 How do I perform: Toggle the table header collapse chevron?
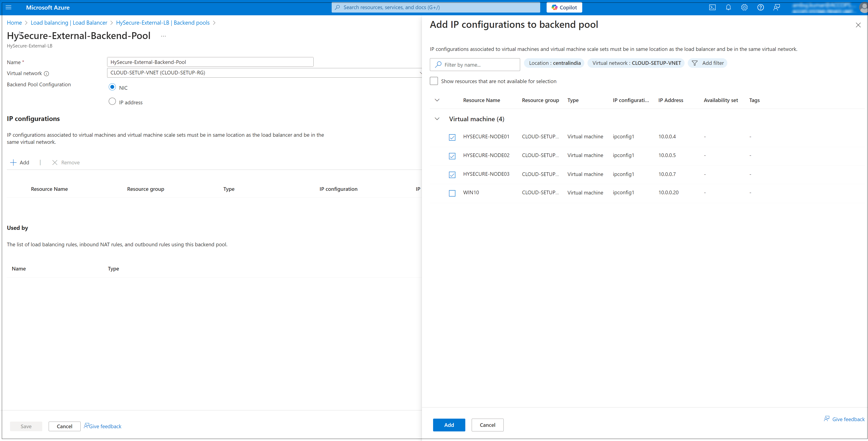pyautogui.click(x=437, y=100)
